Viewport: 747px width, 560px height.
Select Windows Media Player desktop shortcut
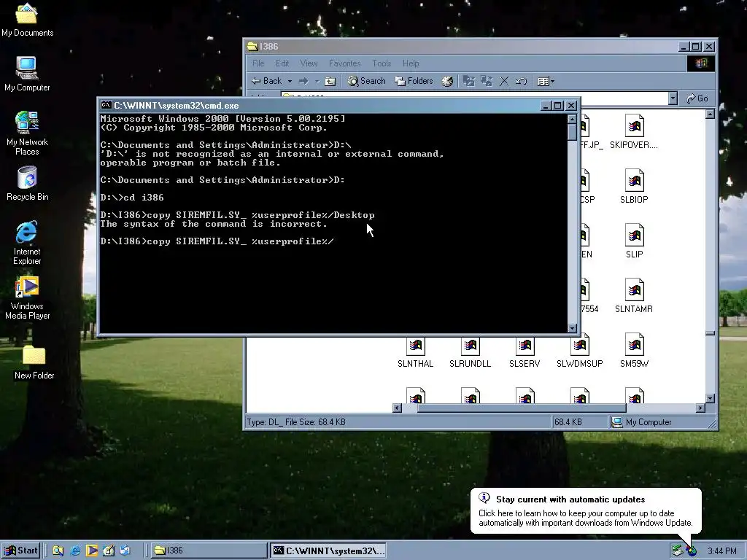[x=27, y=297]
